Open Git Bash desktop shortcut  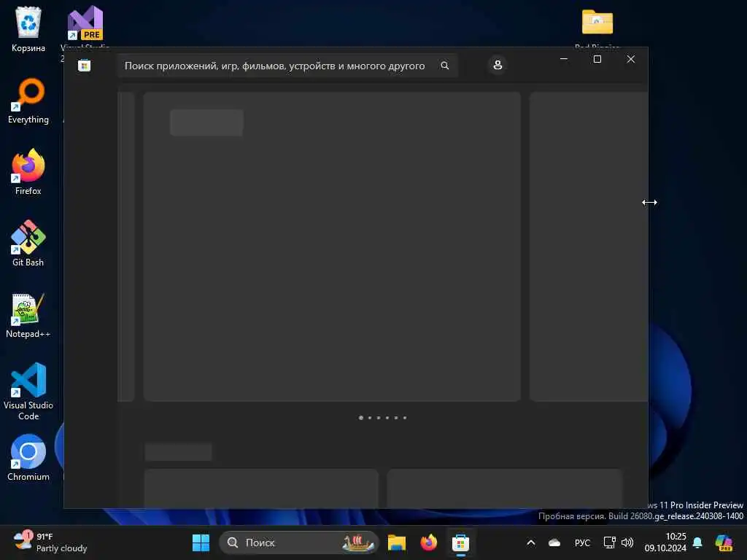pyautogui.click(x=28, y=244)
